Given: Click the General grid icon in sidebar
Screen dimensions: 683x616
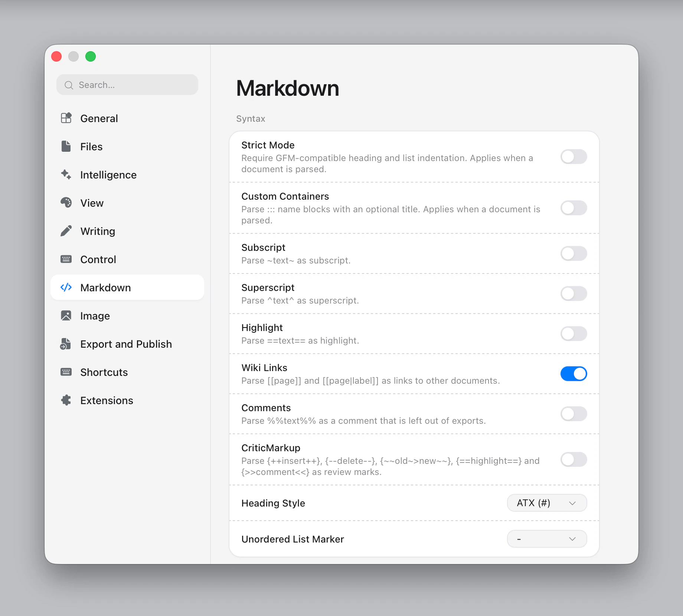Looking at the screenshot, I should (x=66, y=118).
